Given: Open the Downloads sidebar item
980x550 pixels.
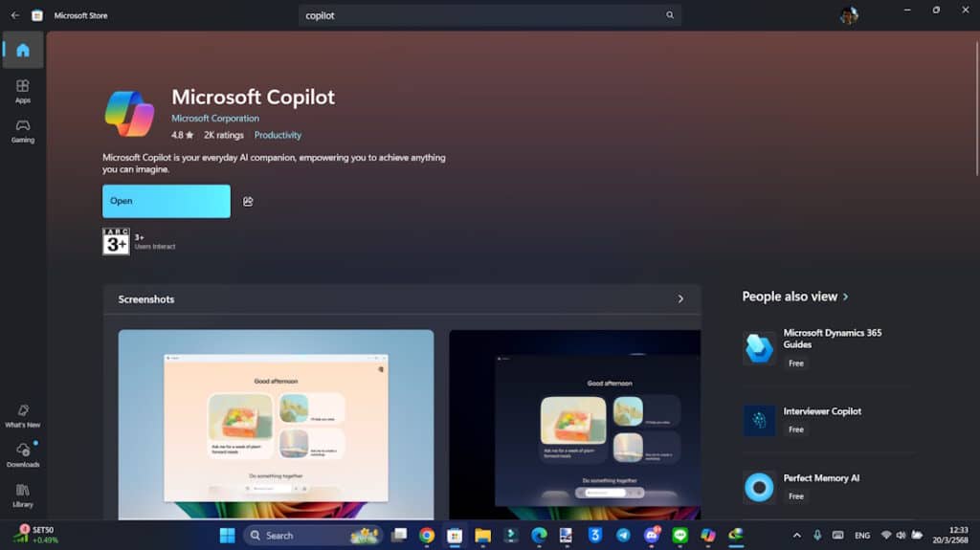Looking at the screenshot, I should pos(23,455).
